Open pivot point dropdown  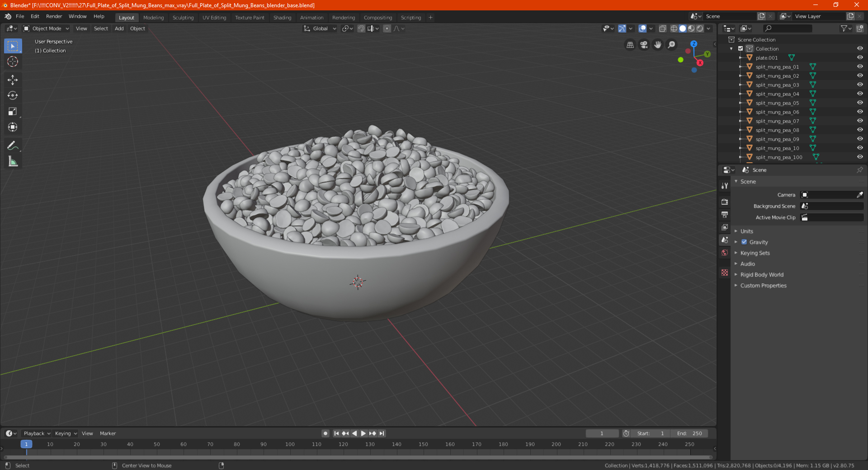point(347,28)
